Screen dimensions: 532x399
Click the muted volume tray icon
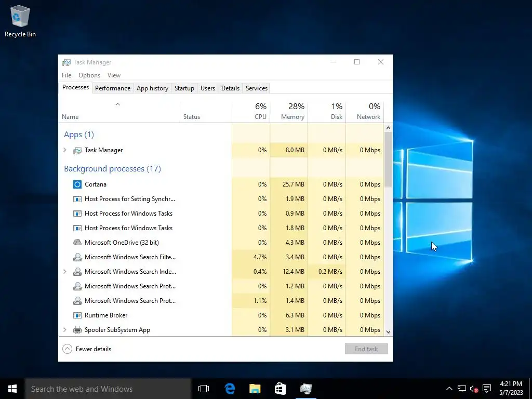(474, 389)
